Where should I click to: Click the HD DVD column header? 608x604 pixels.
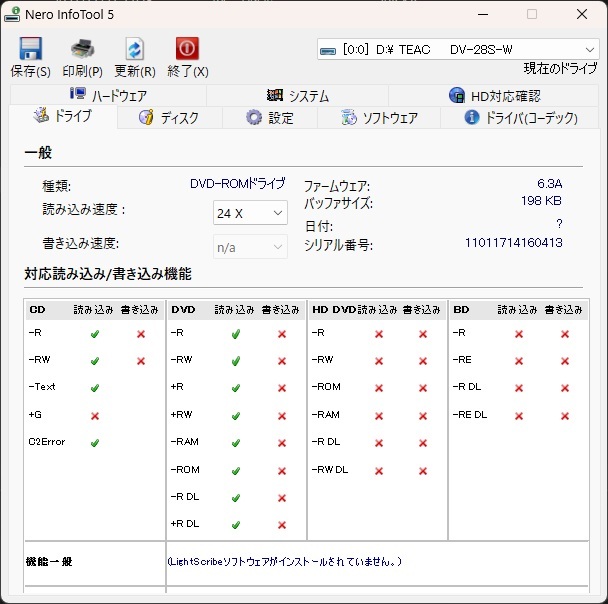(x=334, y=309)
